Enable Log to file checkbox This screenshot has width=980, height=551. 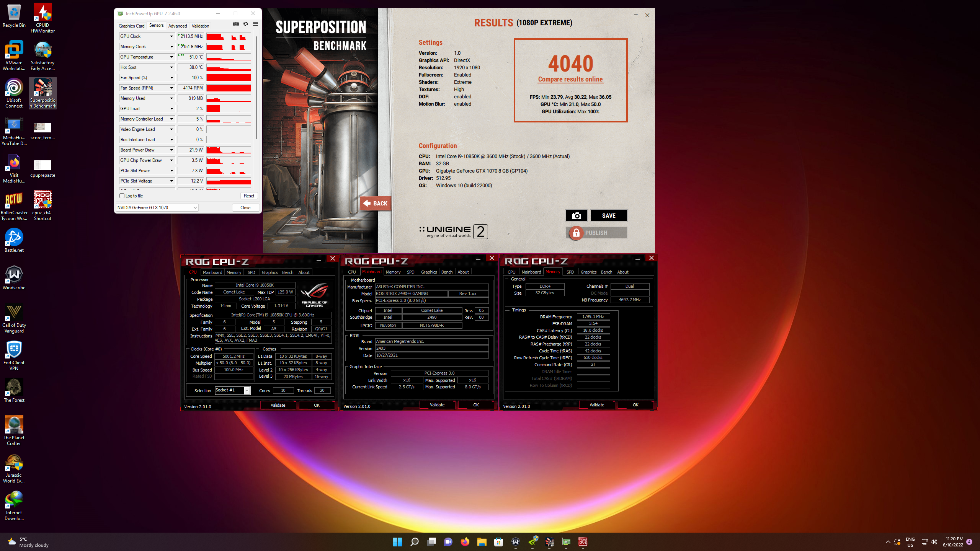(x=122, y=196)
